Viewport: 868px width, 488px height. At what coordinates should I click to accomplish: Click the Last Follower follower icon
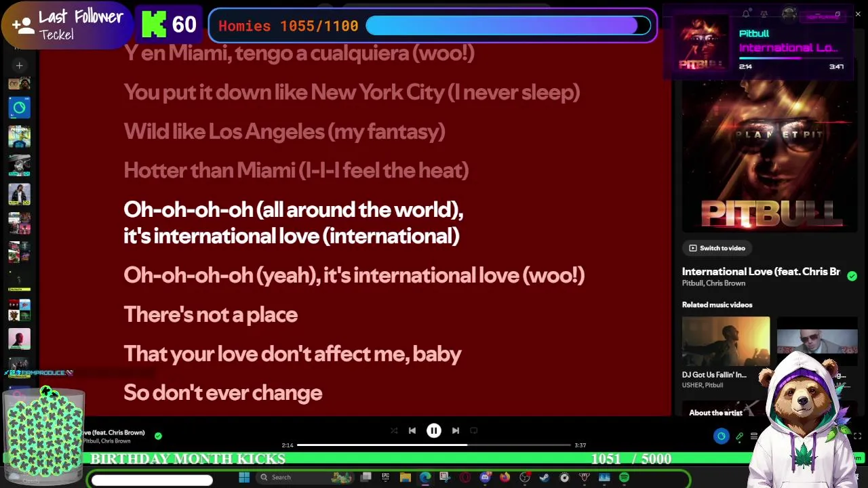click(23, 26)
